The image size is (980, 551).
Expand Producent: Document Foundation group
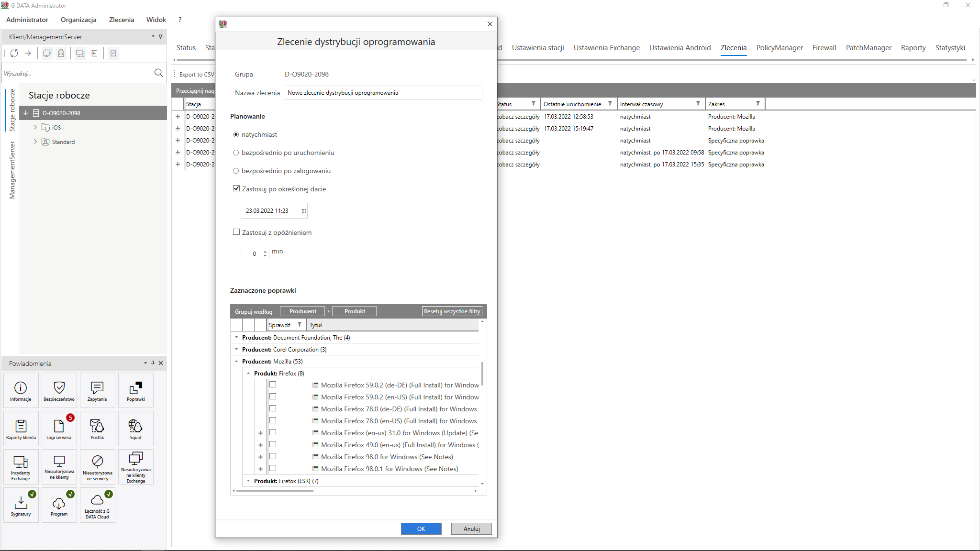(x=236, y=337)
